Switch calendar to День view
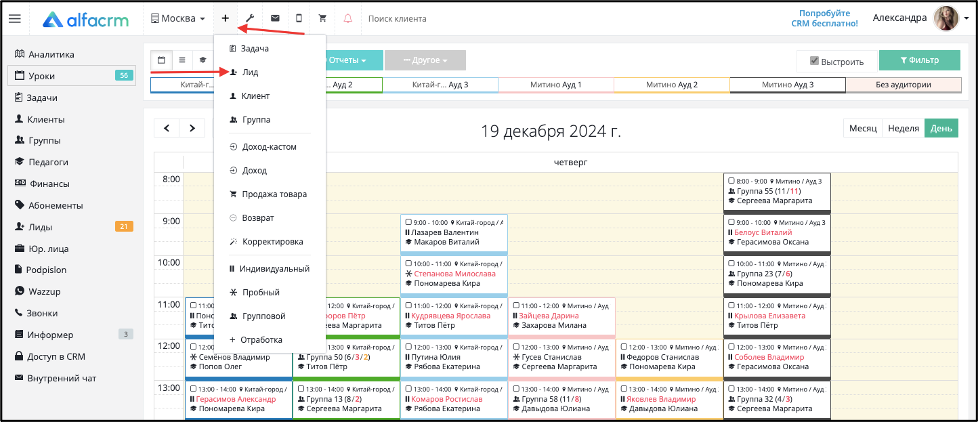The width and height of the screenshot is (979, 422). 941,128
